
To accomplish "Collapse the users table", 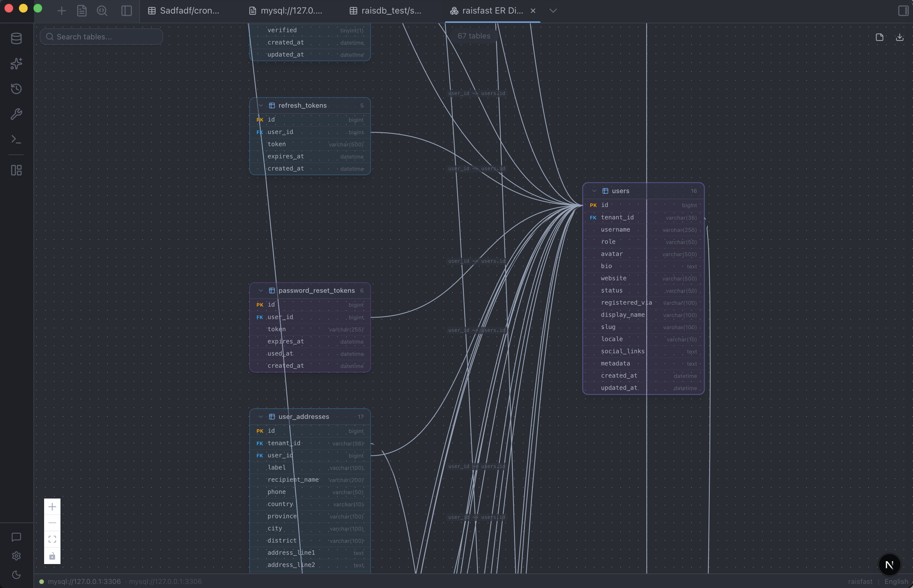I will pos(594,191).
